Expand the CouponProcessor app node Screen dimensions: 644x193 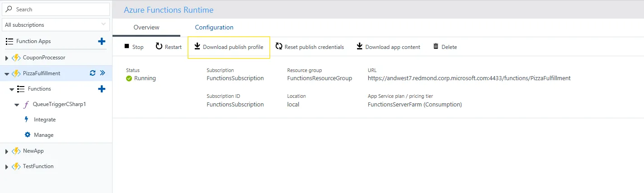(7, 58)
